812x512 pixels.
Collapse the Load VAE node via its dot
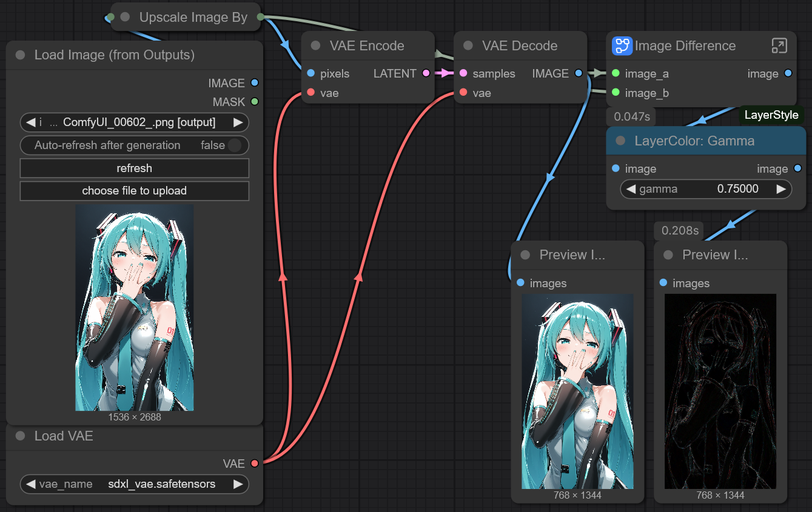point(21,436)
